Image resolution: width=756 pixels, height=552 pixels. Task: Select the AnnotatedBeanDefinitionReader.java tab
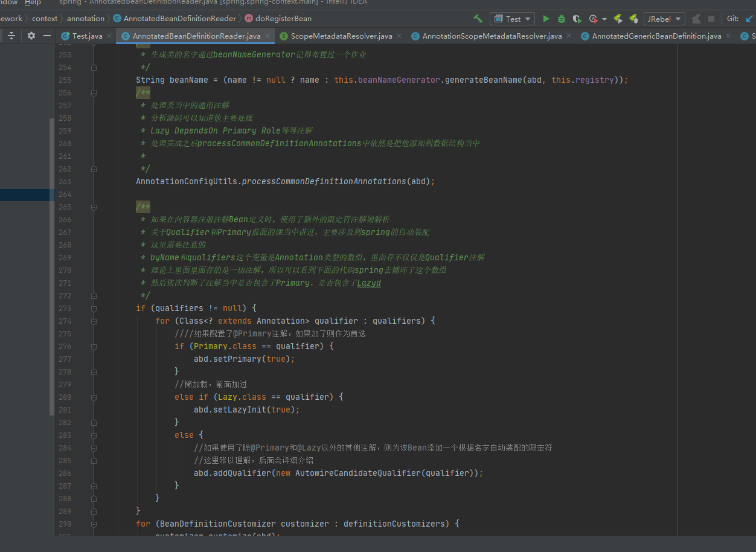(x=196, y=36)
